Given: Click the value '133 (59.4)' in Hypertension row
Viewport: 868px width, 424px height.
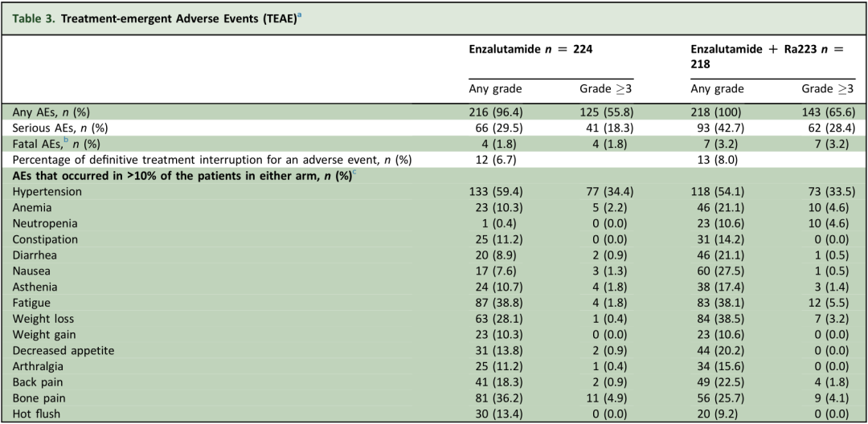Looking at the screenshot, I should [495, 192].
